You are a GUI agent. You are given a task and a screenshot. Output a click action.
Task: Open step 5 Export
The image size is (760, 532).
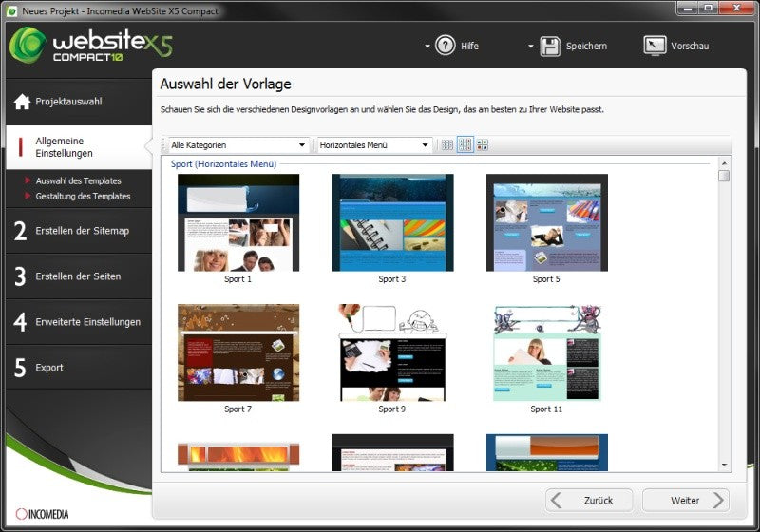pos(79,368)
